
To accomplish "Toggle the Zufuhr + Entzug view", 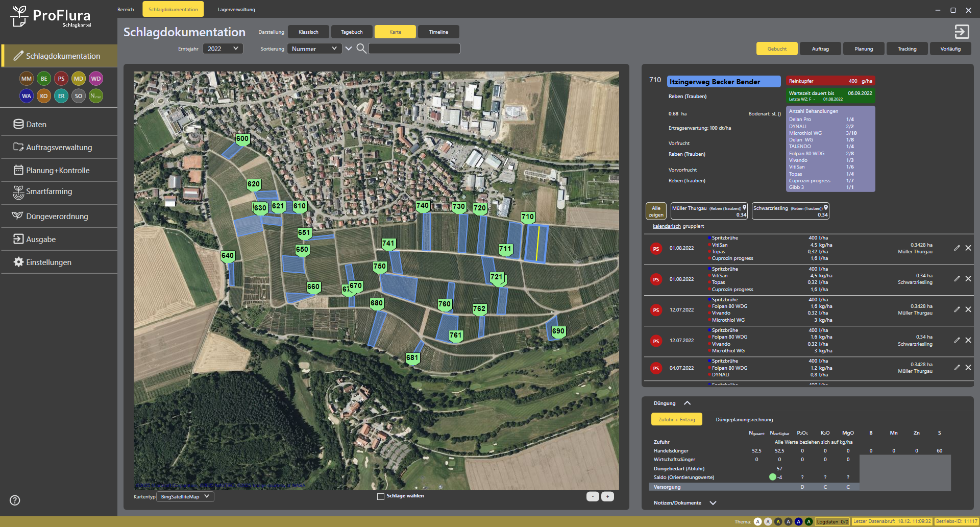I will pyautogui.click(x=676, y=419).
